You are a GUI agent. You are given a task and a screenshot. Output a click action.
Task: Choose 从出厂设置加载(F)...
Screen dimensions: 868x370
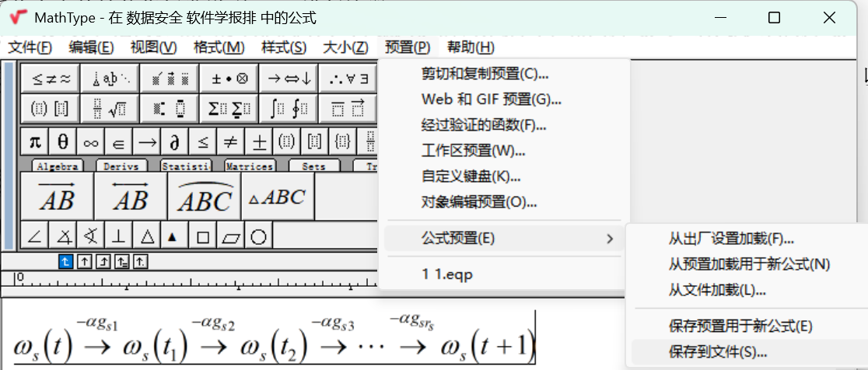(748, 239)
